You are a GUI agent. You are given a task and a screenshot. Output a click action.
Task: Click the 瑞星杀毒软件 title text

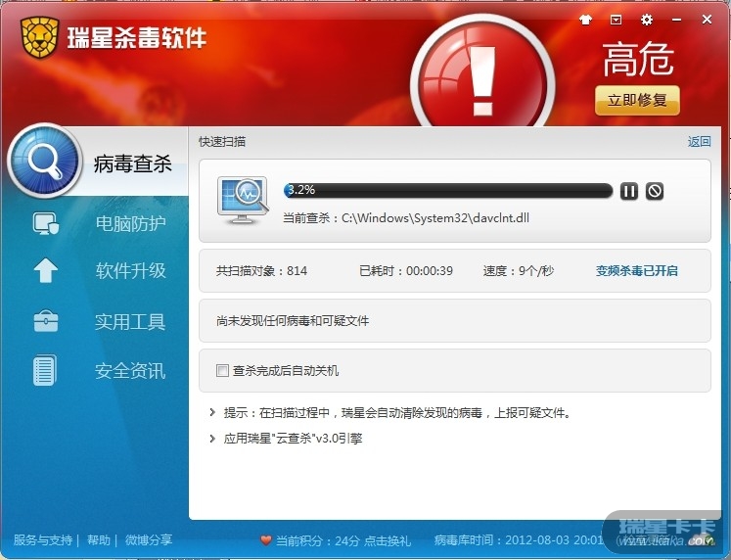click(x=137, y=38)
